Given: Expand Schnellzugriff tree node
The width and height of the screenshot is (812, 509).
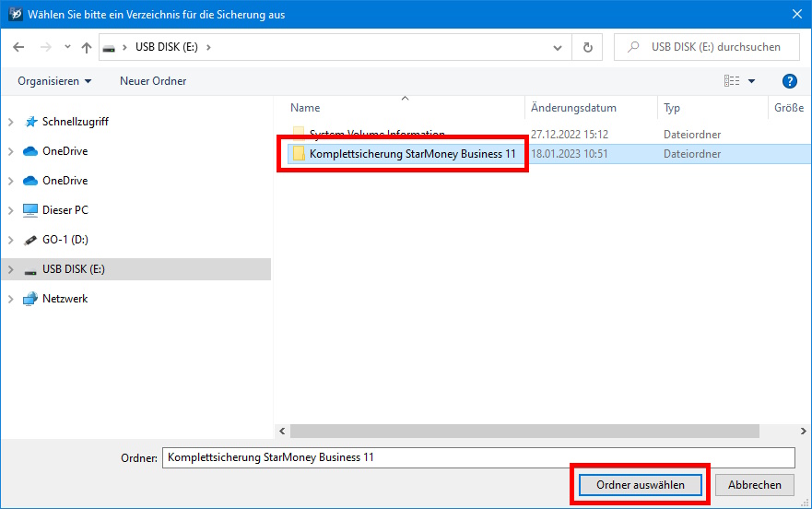Looking at the screenshot, I should (x=11, y=122).
